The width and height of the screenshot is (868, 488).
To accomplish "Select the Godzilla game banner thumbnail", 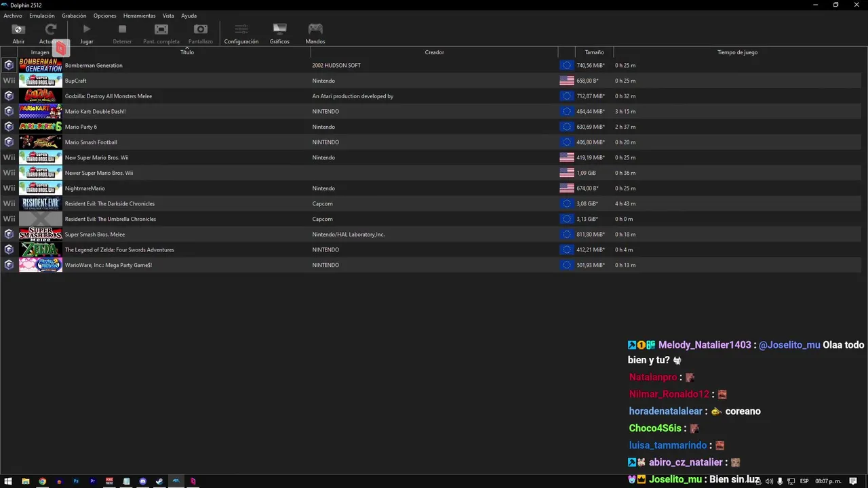I will click(x=41, y=96).
